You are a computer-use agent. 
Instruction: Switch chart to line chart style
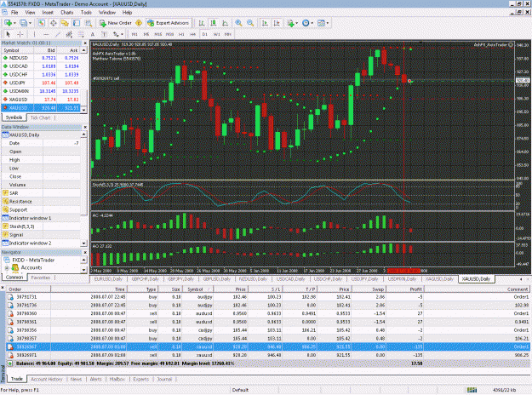click(225, 23)
